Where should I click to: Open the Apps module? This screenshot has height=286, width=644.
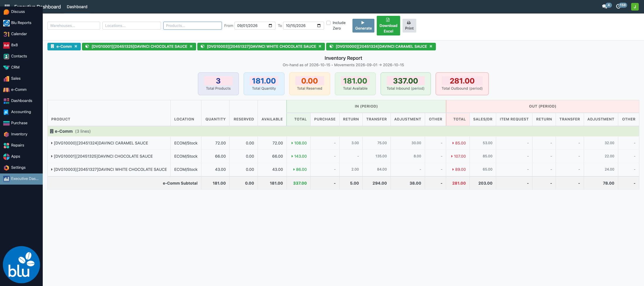click(21, 156)
